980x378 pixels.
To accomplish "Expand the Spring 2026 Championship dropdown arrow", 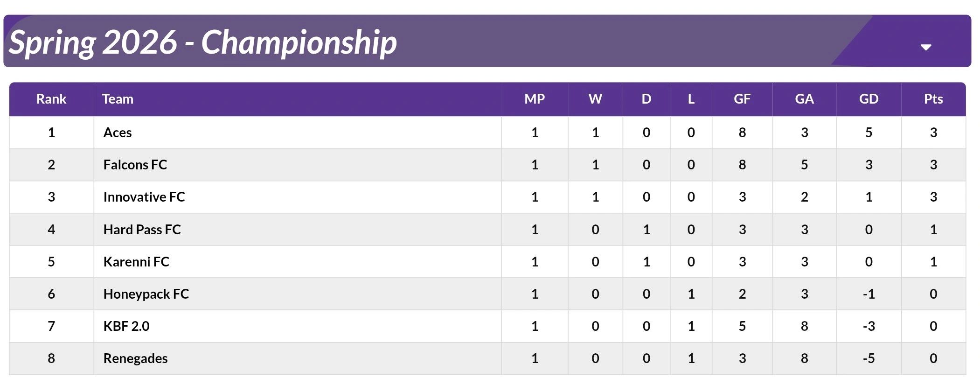I will pyautogui.click(x=925, y=47).
